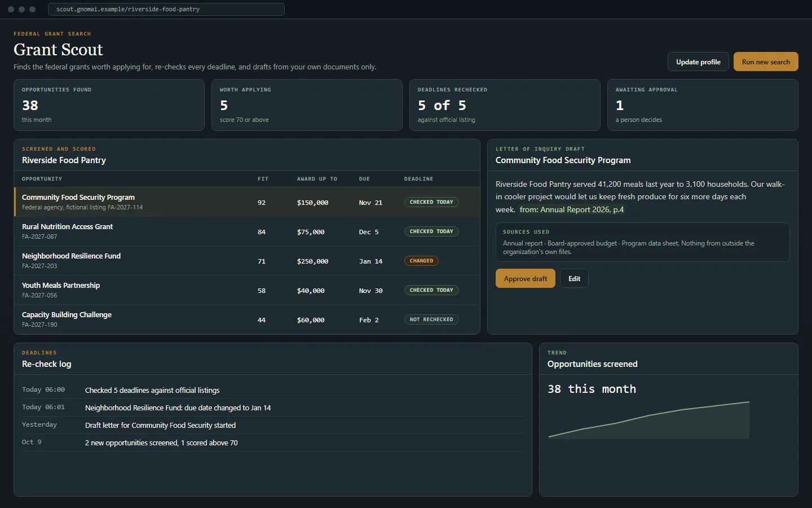
Task: Click the Due column header
Action: tap(364, 179)
